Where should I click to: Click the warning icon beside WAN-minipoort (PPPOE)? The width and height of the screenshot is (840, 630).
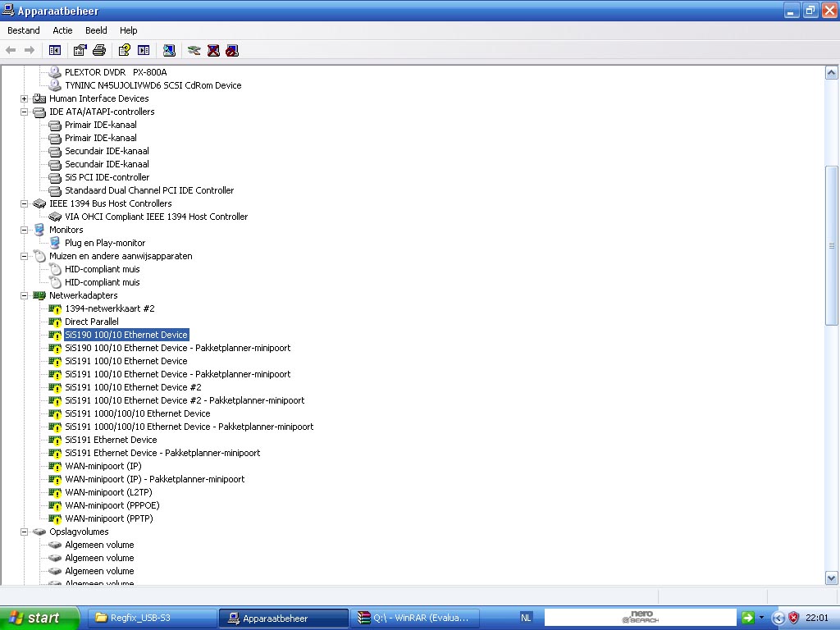55,505
